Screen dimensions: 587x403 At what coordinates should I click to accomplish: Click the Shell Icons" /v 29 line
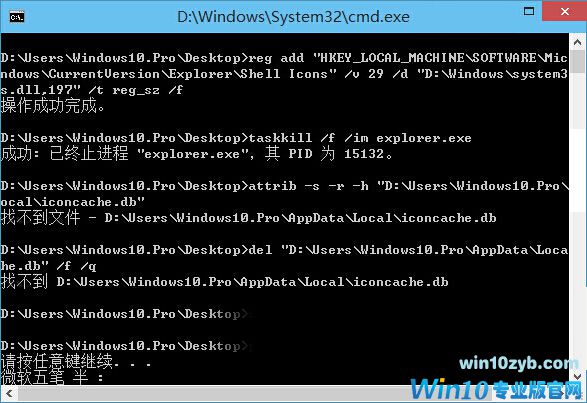coord(284,74)
